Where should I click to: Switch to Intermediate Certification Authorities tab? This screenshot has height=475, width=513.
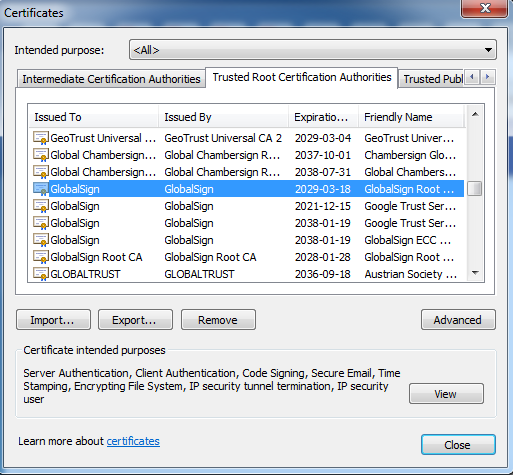coord(111,79)
